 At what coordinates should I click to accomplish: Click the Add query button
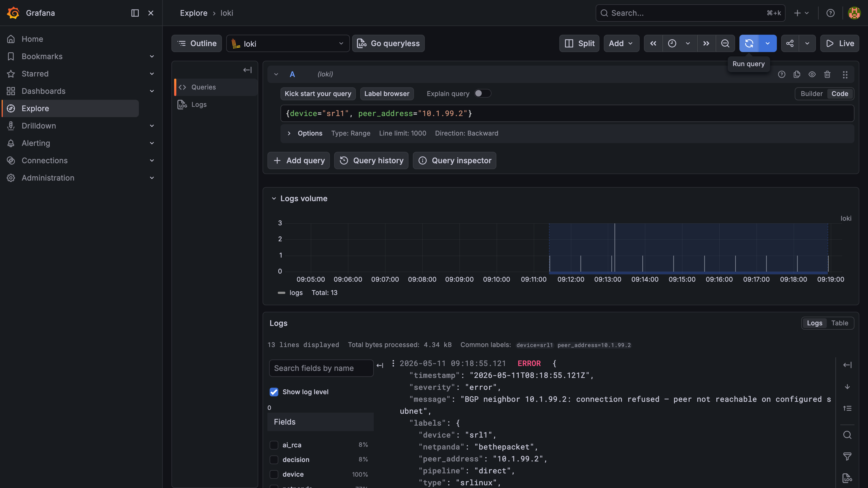point(299,161)
